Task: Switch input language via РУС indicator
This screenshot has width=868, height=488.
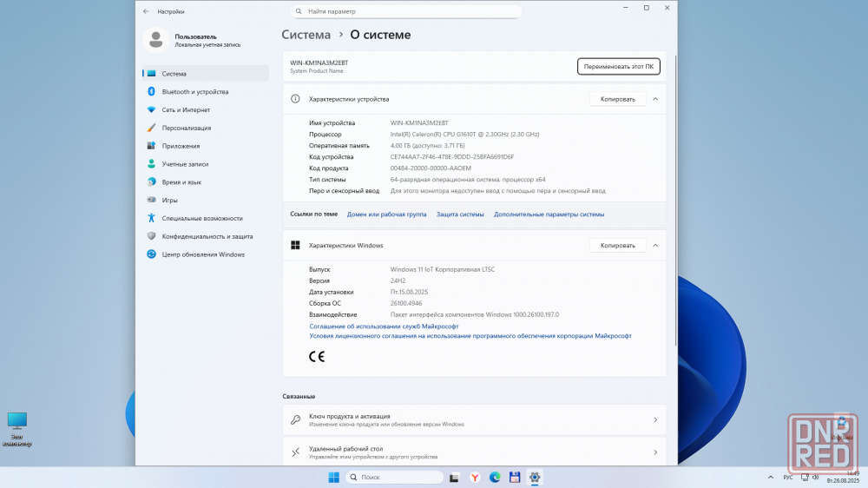Action: [788, 477]
